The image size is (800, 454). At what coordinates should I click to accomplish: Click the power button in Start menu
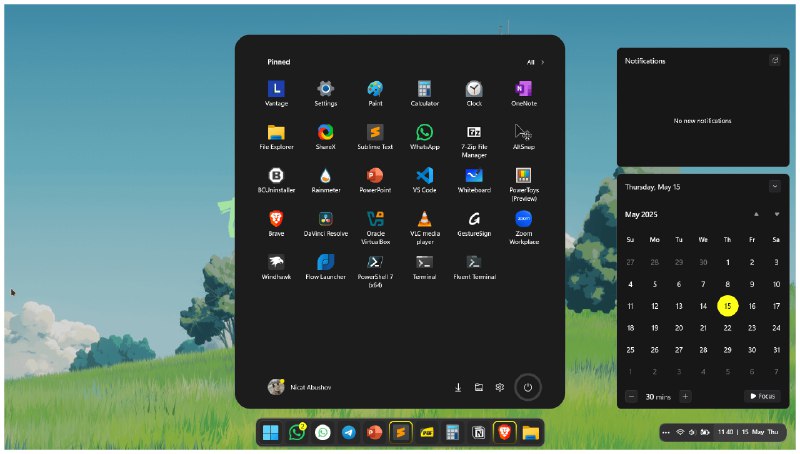tap(528, 387)
